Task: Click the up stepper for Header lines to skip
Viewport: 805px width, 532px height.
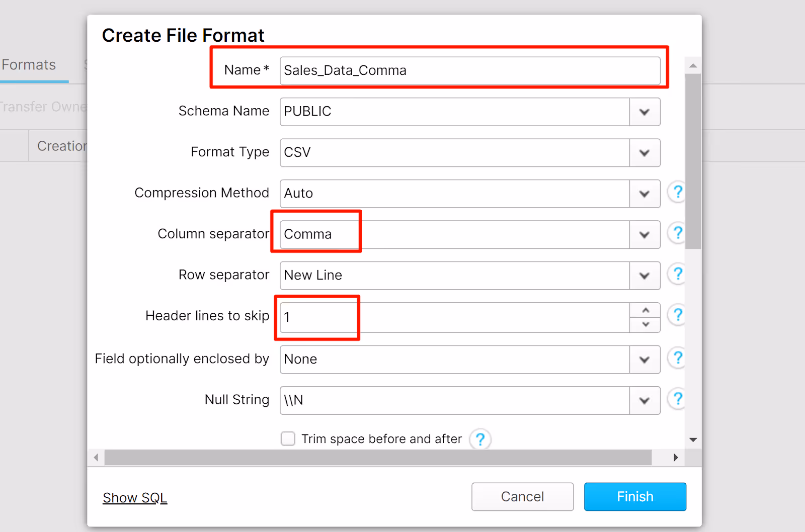Action: coord(645,311)
